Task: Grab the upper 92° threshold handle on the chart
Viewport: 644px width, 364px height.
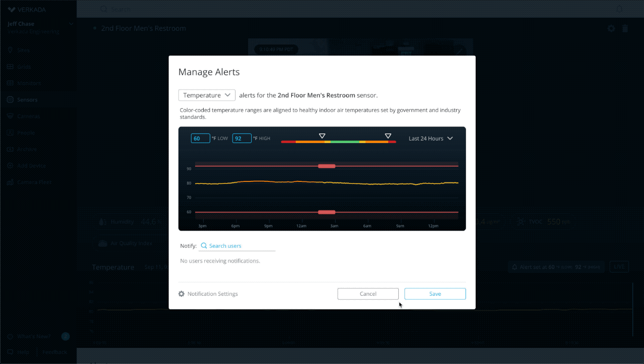Action: pyautogui.click(x=327, y=166)
